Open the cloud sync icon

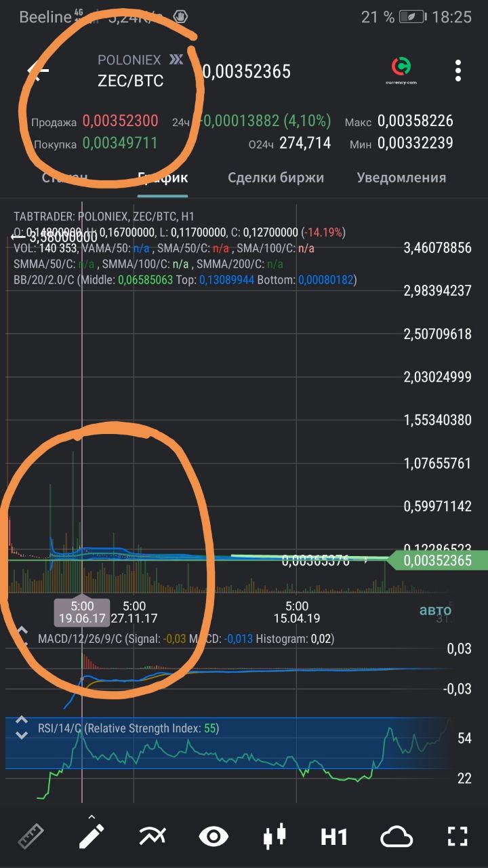coord(396,837)
